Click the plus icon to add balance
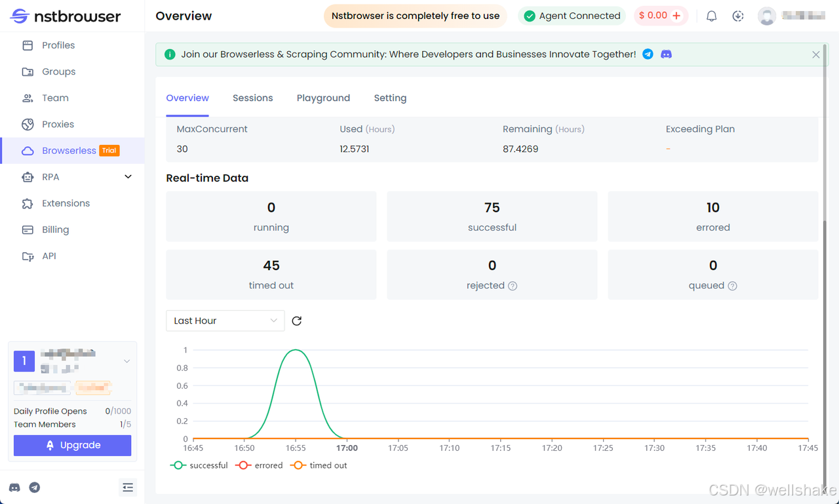839x504 pixels. 676,16
